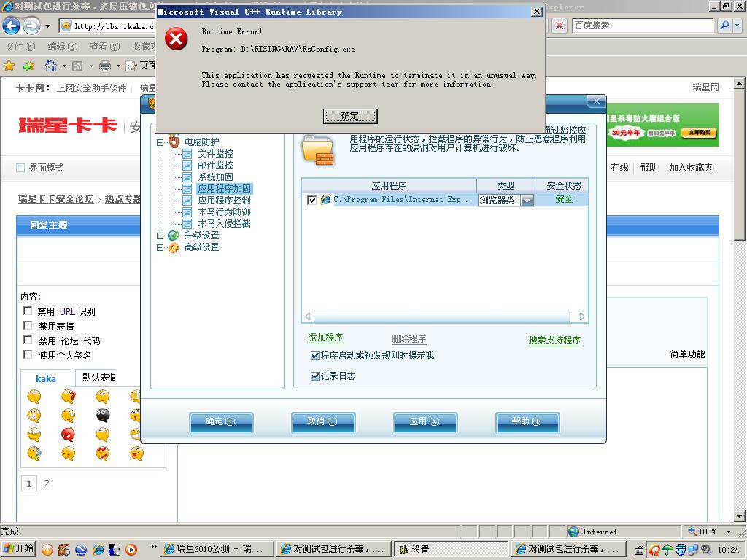This screenshot has height=560, width=747.
Task: Click the 帮助(H) button in settings
Action: [x=527, y=422]
